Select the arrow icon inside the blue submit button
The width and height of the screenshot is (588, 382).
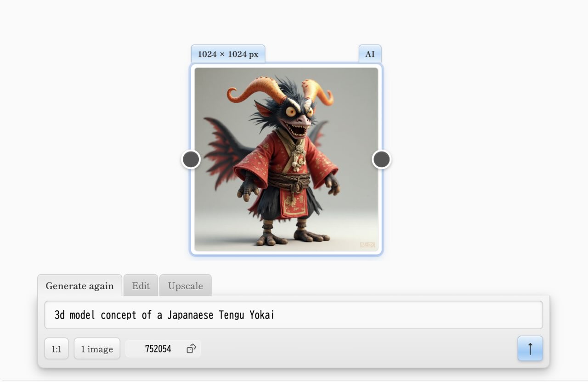point(530,348)
